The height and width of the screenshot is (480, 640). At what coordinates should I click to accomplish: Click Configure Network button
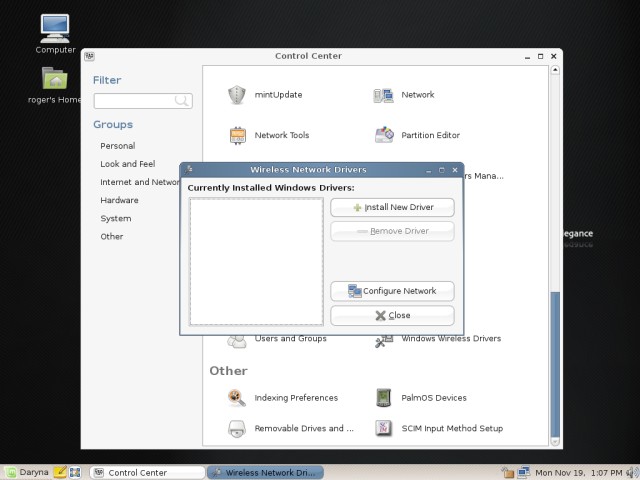[392, 291]
